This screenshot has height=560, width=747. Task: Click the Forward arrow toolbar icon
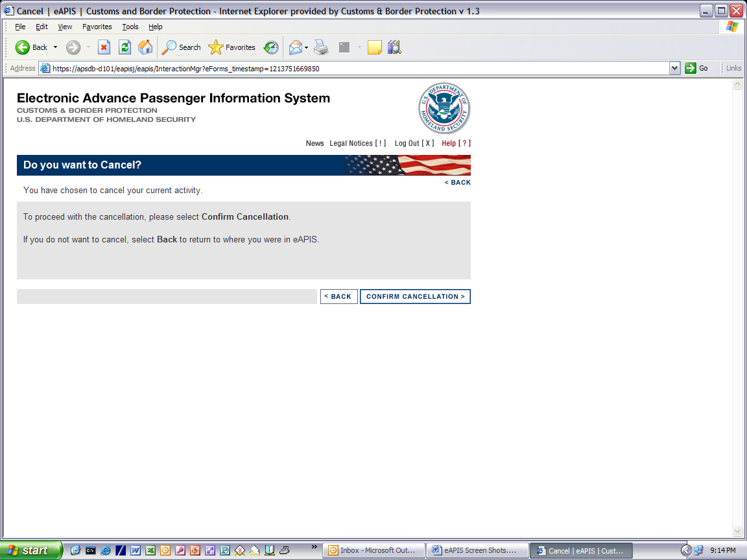[x=73, y=47]
